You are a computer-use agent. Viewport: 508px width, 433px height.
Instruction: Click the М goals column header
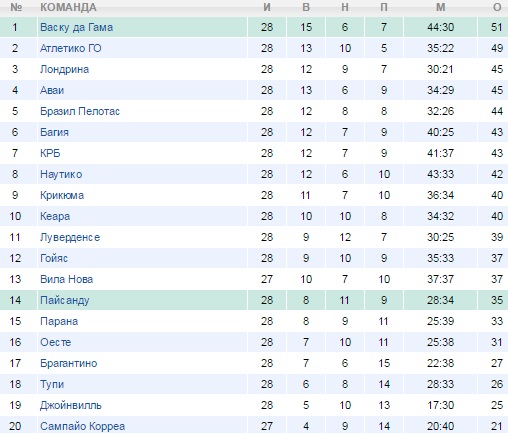[x=441, y=7]
